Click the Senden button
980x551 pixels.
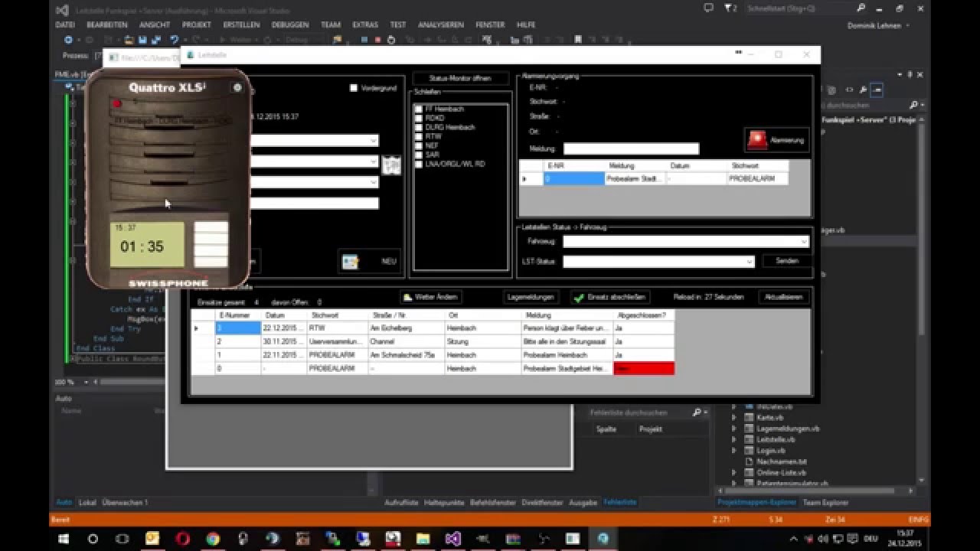(786, 261)
